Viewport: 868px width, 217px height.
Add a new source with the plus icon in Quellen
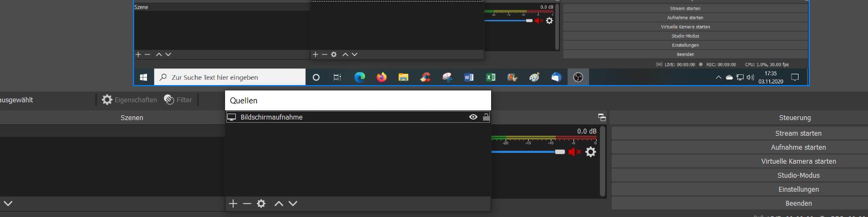pos(233,204)
